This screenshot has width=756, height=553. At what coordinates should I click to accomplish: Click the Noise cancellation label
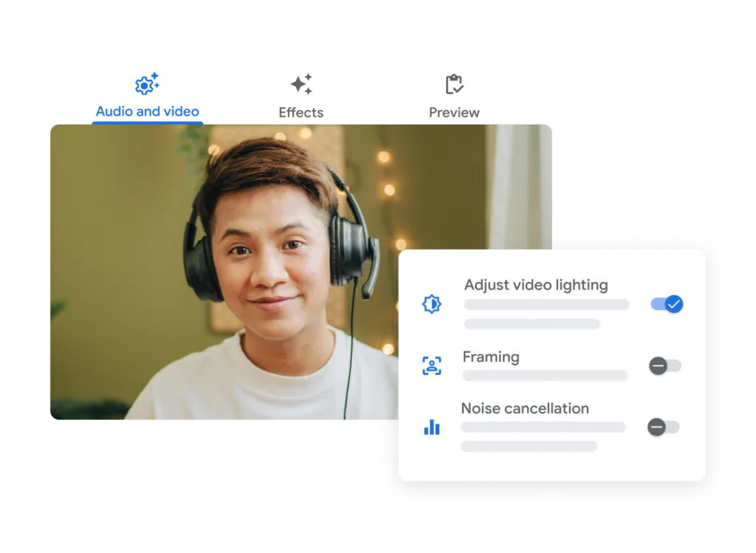tap(525, 408)
